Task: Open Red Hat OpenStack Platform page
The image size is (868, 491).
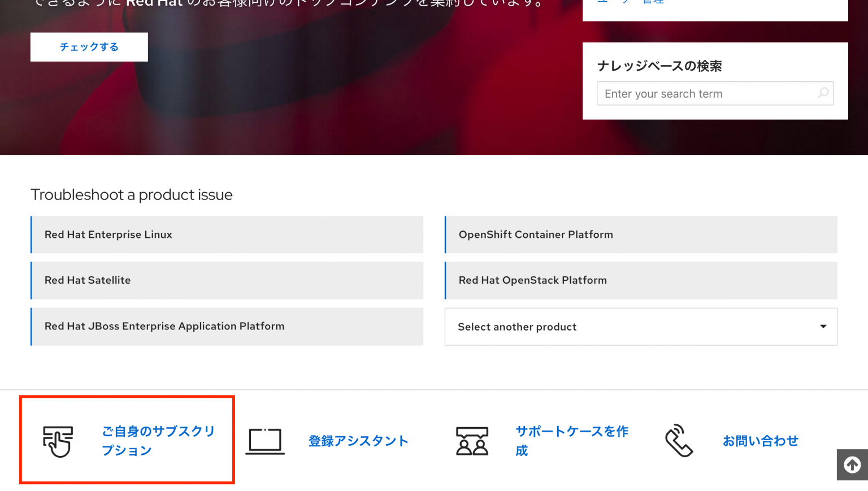Action: pos(640,280)
